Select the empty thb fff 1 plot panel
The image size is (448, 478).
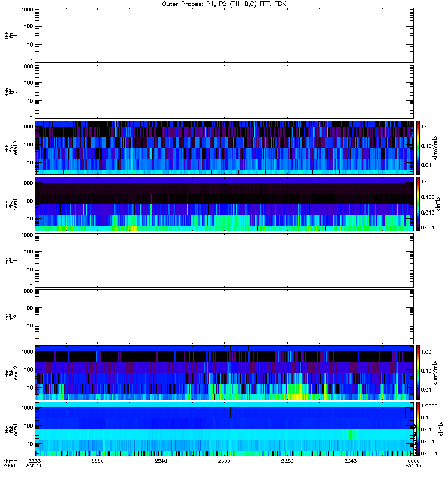[224, 35]
